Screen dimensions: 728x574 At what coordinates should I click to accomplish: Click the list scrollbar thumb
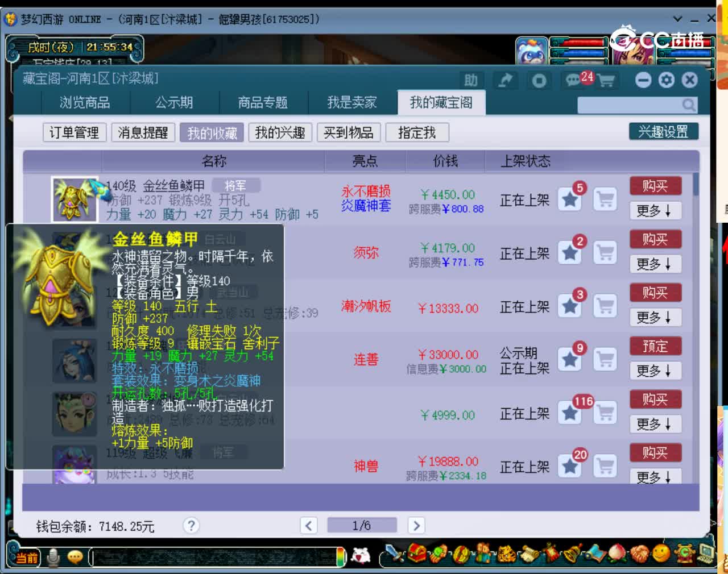point(696,185)
